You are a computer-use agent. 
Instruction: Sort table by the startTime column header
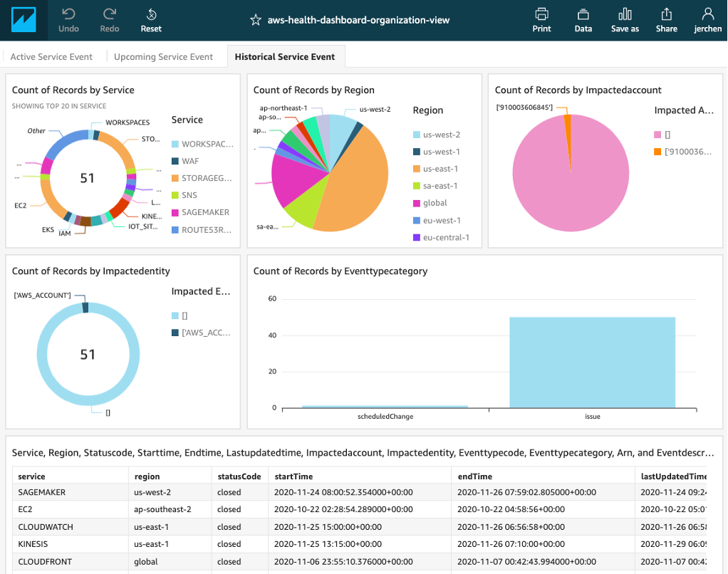[x=293, y=476]
